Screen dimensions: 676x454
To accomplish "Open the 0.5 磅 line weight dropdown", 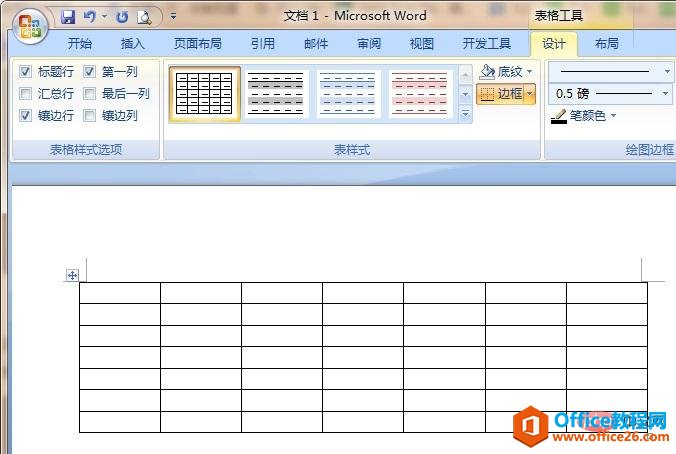I will (x=666, y=93).
